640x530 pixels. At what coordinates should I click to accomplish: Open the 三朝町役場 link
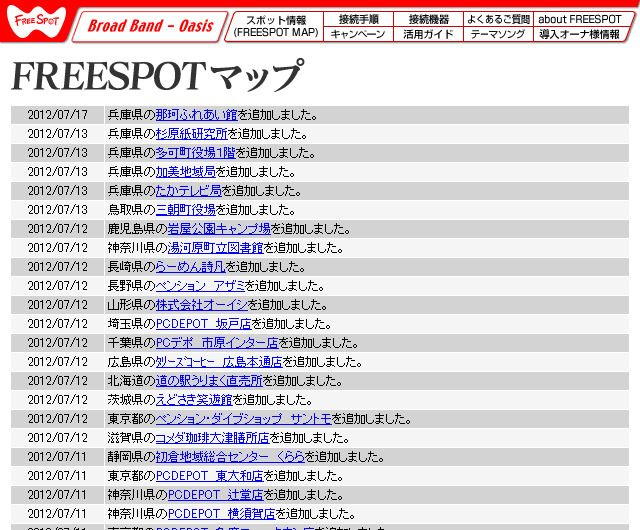(x=186, y=209)
